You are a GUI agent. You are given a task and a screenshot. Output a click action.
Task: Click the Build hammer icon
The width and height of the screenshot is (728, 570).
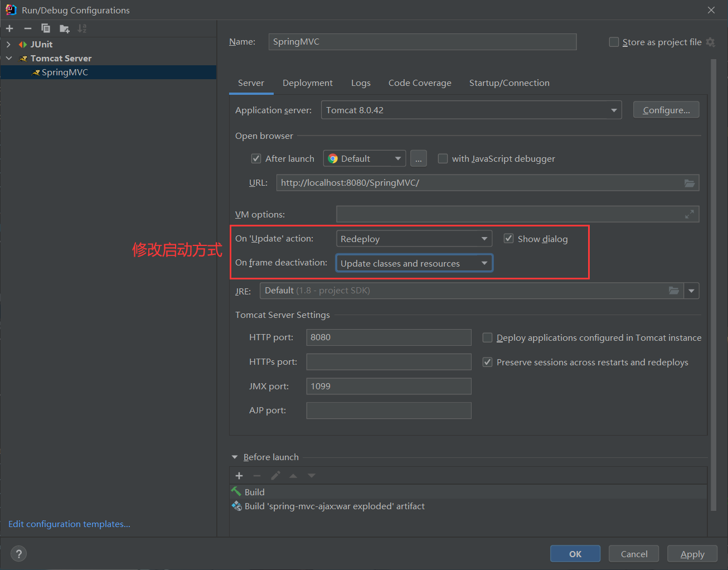point(236,491)
